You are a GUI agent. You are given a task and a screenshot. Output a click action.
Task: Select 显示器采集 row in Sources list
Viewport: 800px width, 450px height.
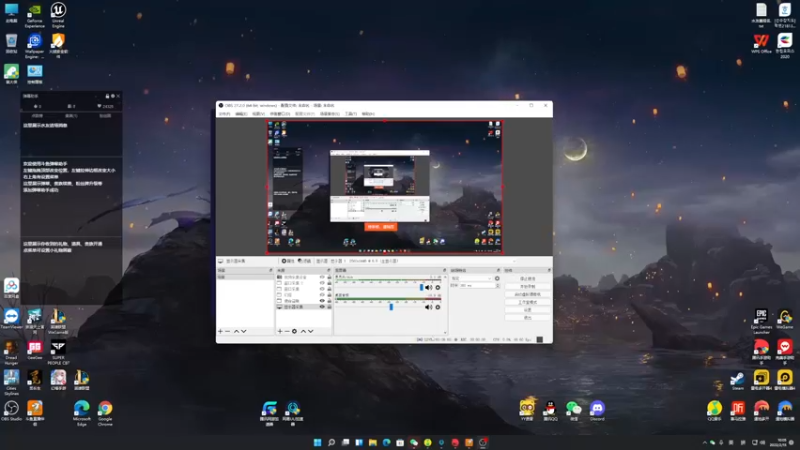(304, 307)
